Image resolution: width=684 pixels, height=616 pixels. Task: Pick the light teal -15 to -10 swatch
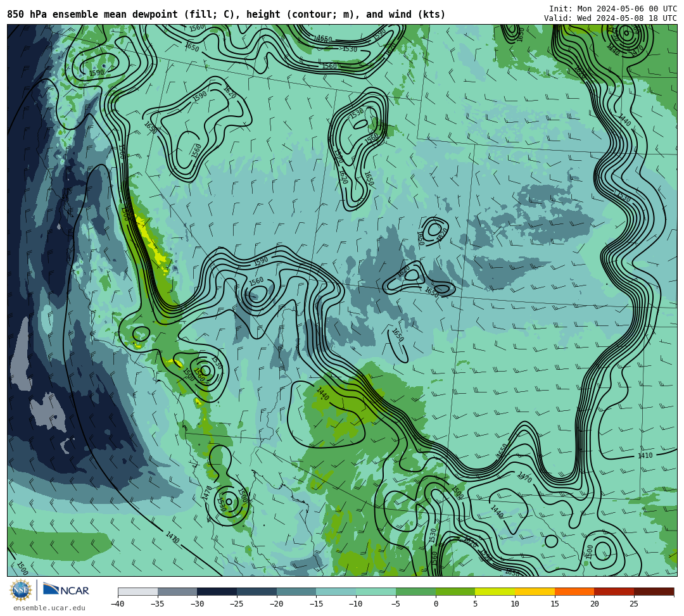pos(336,591)
